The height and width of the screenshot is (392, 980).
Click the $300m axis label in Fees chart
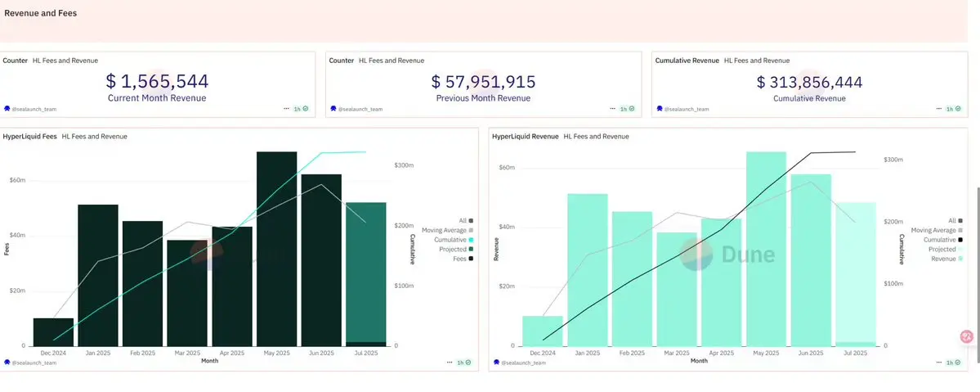[x=404, y=165]
